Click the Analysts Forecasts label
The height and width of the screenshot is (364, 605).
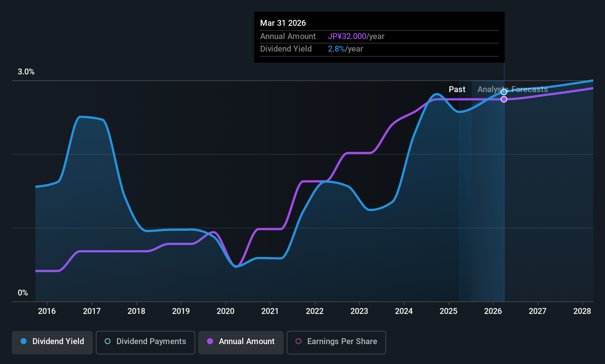point(513,90)
